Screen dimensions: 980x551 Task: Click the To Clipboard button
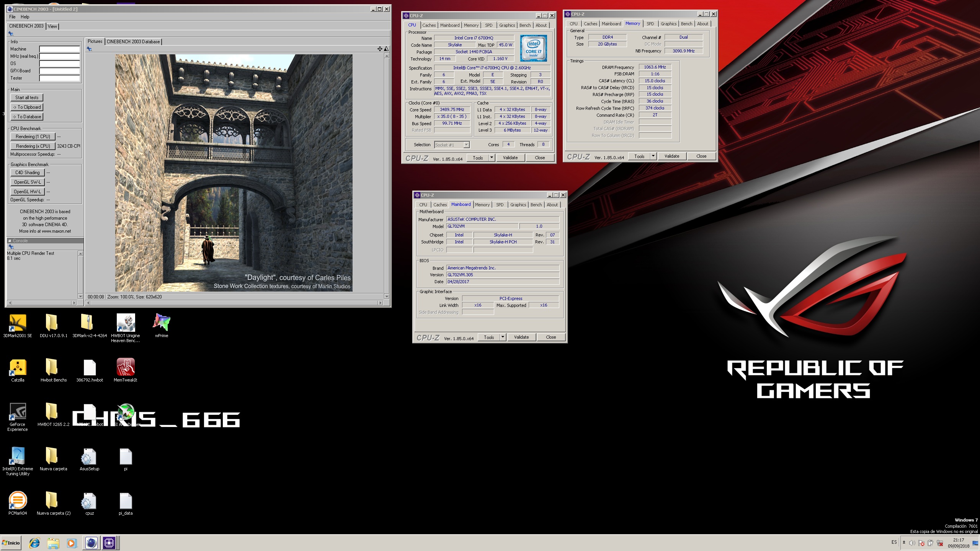pyautogui.click(x=27, y=107)
